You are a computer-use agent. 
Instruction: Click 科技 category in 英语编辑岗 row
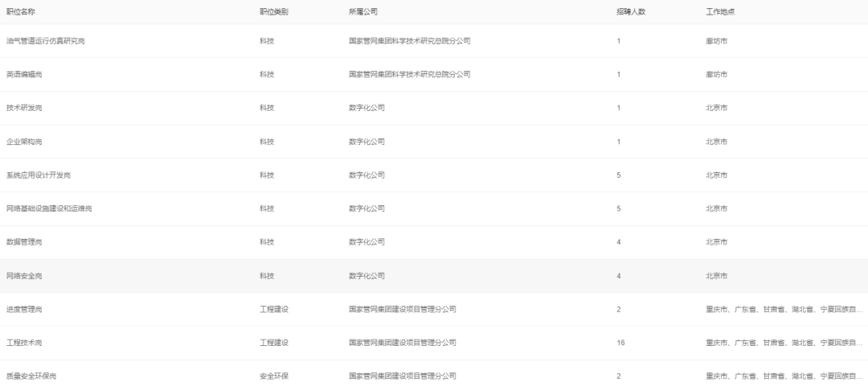tap(267, 74)
